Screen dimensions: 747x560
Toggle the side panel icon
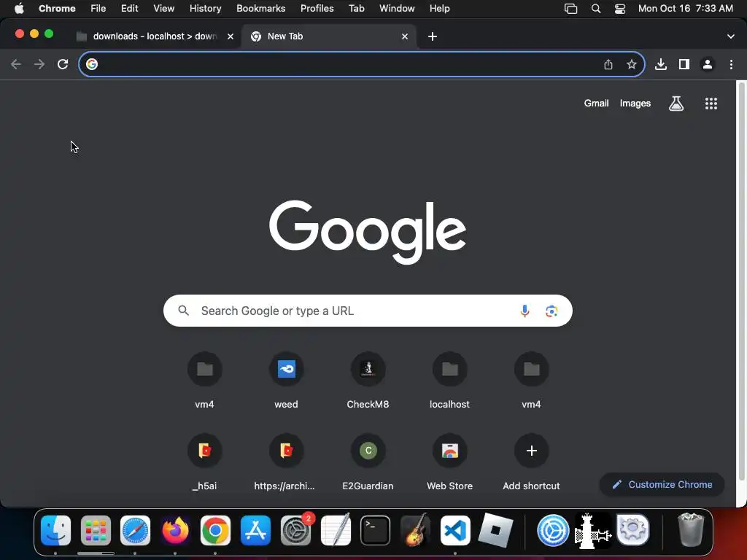pyautogui.click(x=684, y=64)
